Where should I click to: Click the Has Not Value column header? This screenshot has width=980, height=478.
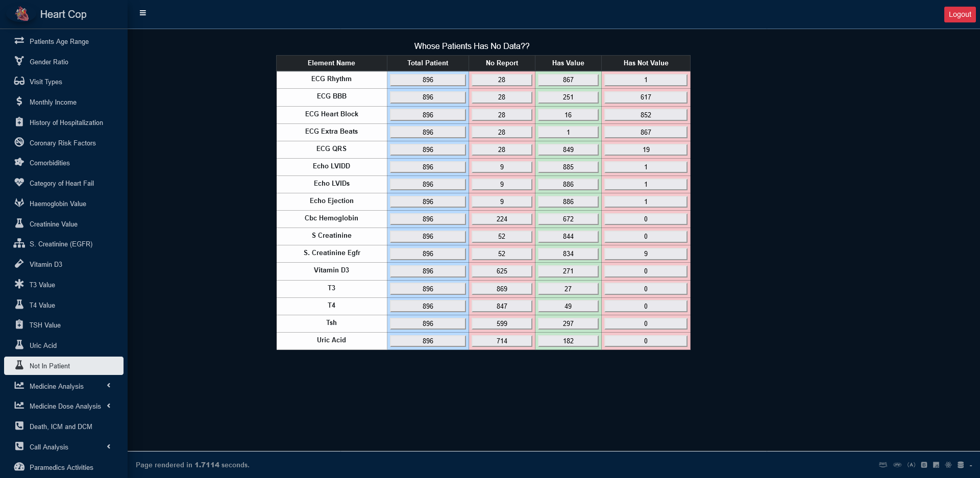tap(646, 63)
